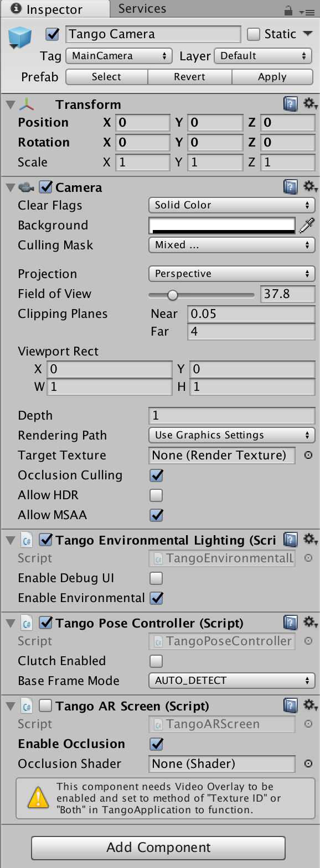Open Base Frame Mode dropdown

tap(232, 681)
